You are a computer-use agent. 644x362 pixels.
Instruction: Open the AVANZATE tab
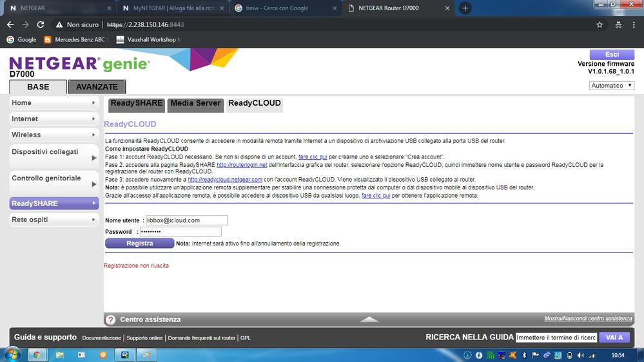pos(97,87)
